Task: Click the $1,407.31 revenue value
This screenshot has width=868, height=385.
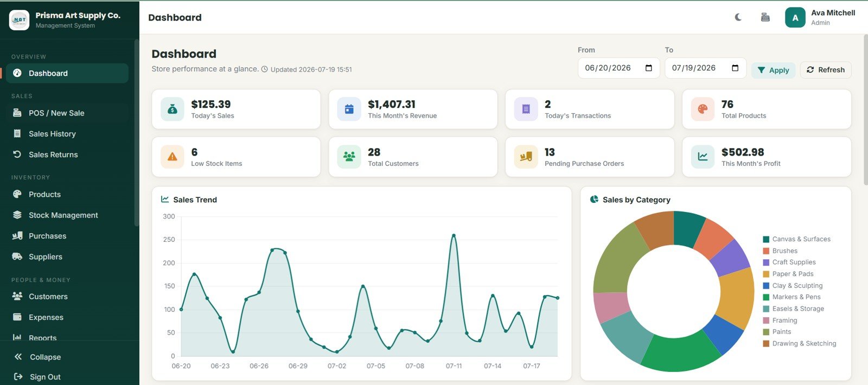Action: tap(392, 104)
